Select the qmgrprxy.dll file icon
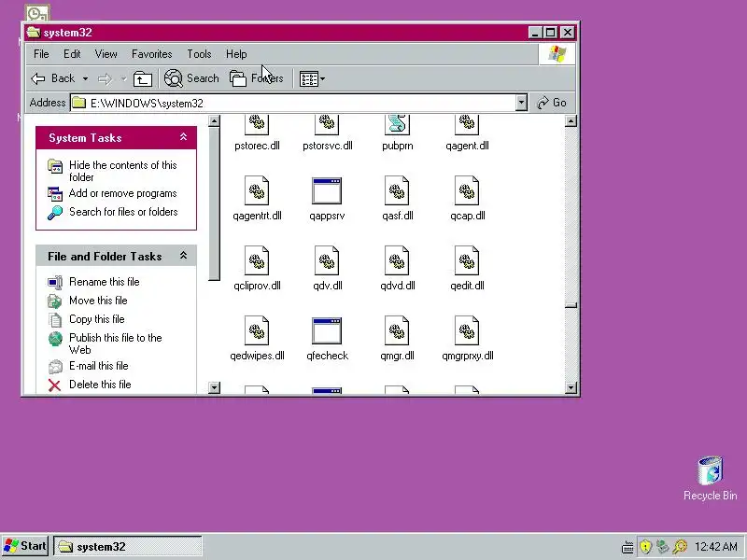This screenshot has height=560, width=747. pos(467,330)
